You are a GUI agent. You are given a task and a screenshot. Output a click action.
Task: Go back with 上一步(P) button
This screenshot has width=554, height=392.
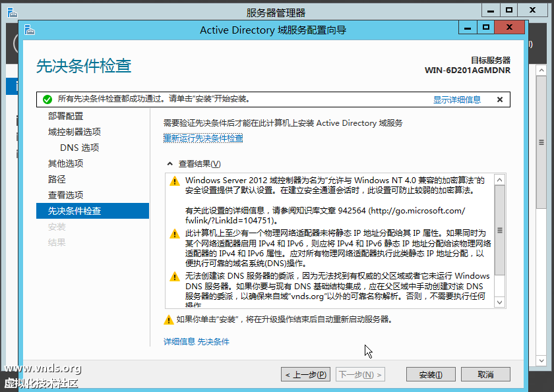point(305,374)
